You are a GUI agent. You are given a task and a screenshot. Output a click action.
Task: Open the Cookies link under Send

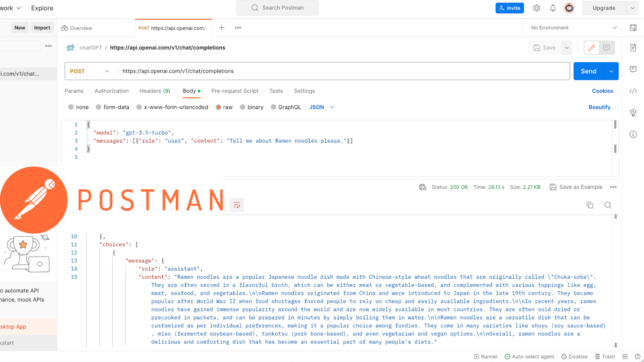point(603,91)
